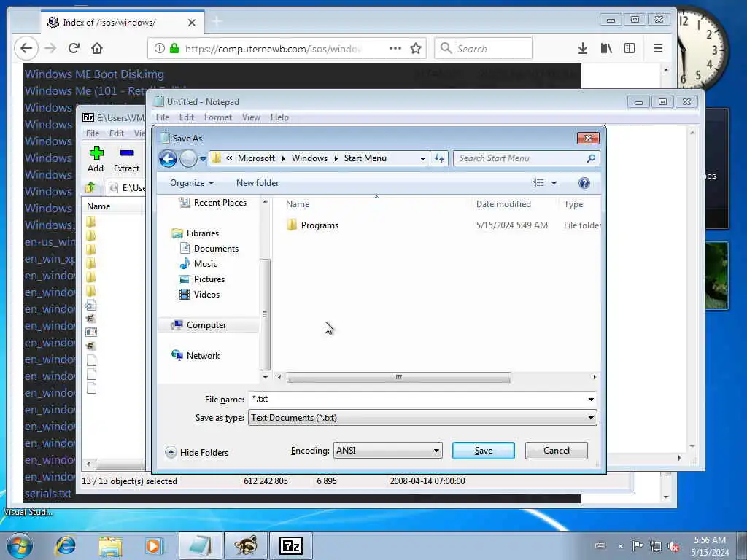Click the Forward arrow in Save As dialog

(188, 158)
